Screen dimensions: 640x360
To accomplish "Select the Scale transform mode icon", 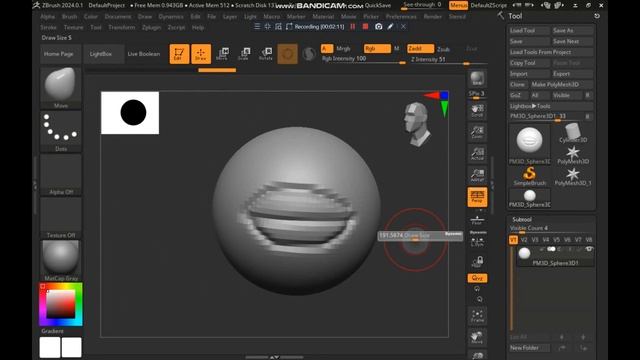I will [x=244, y=53].
